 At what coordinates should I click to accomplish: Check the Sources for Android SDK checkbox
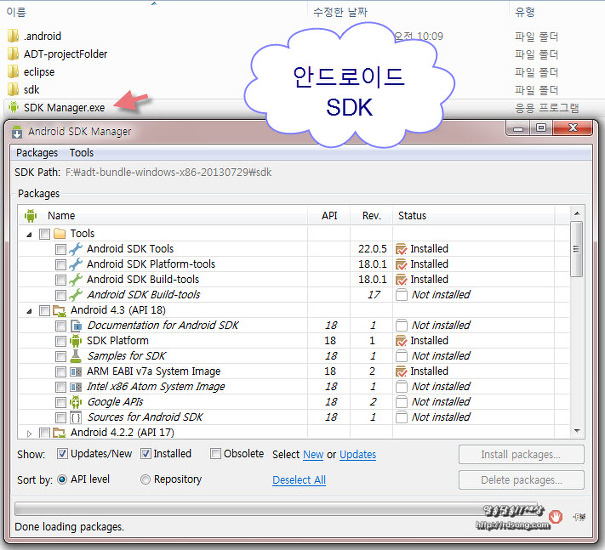(x=61, y=418)
